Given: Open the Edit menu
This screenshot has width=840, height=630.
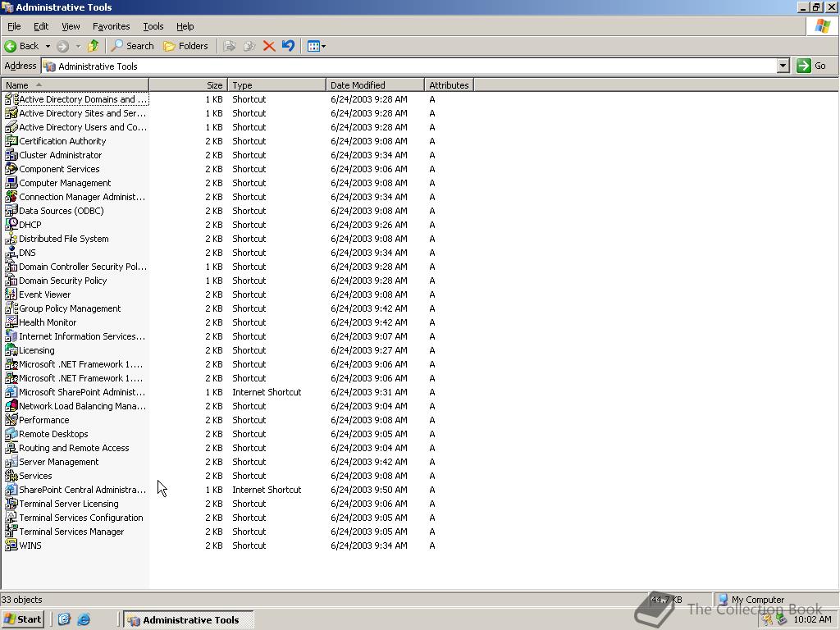Looking at the screenshot, I should click(x=41, y=26).
